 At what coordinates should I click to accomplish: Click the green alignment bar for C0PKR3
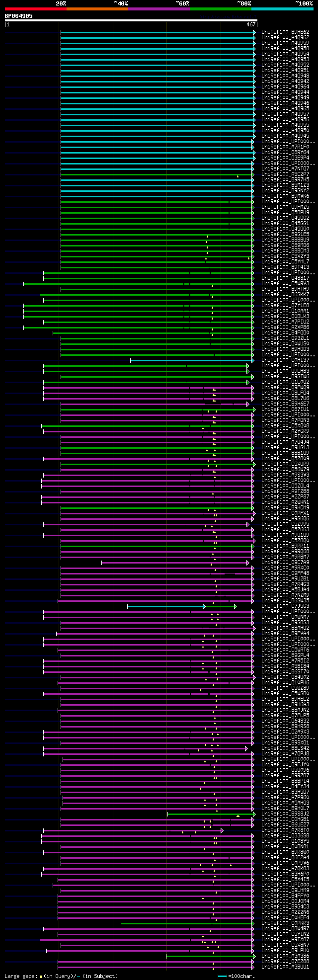tap(187, 923)
